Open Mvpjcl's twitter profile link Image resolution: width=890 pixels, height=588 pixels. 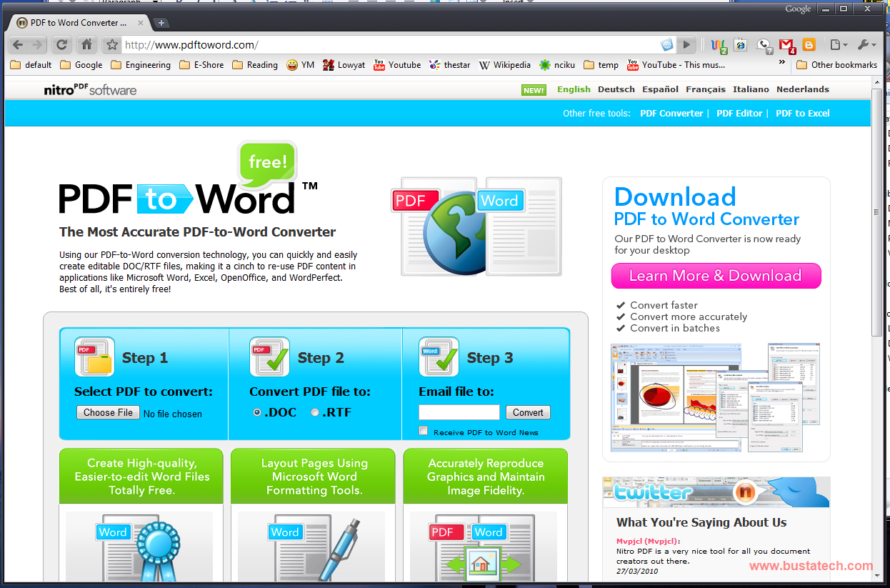[x=649, y=542]
